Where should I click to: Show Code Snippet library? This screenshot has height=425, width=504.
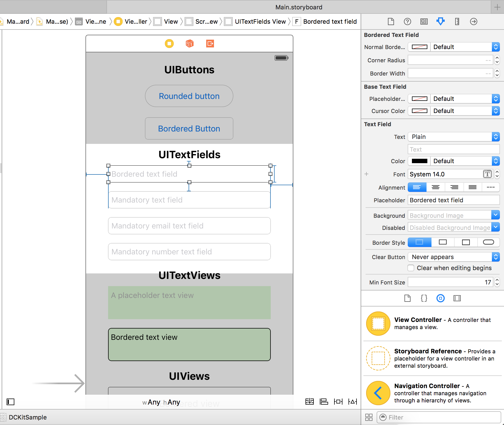[424, 298]
